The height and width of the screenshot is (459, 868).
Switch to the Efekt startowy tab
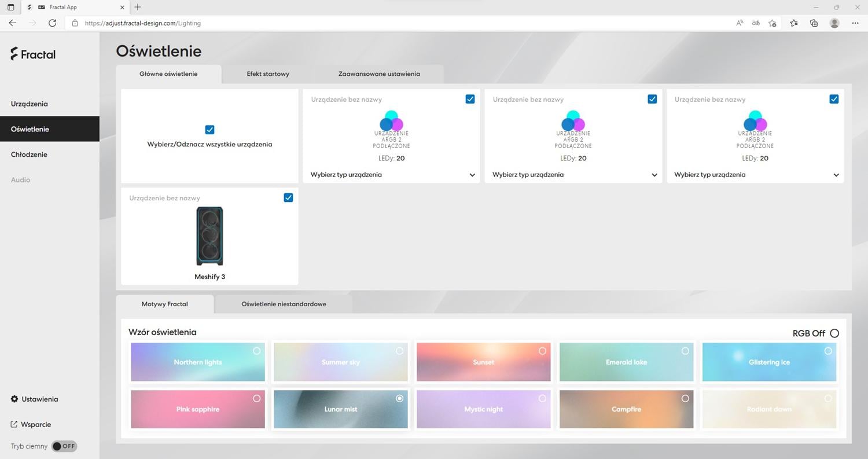(x=268, y=74)
